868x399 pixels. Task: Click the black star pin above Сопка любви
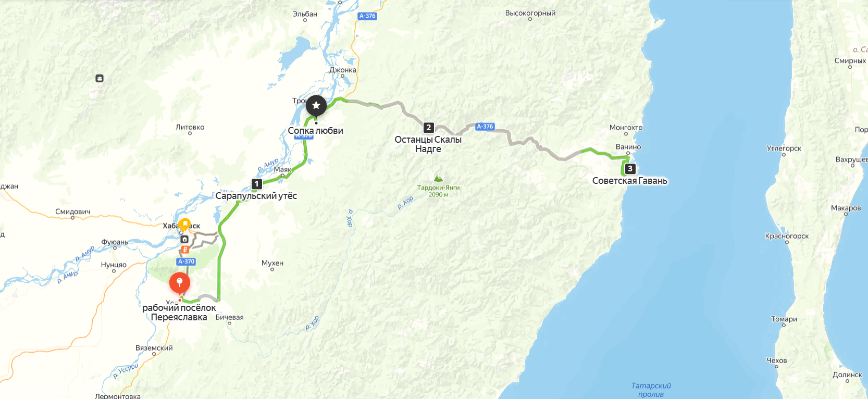coord(316,106)
